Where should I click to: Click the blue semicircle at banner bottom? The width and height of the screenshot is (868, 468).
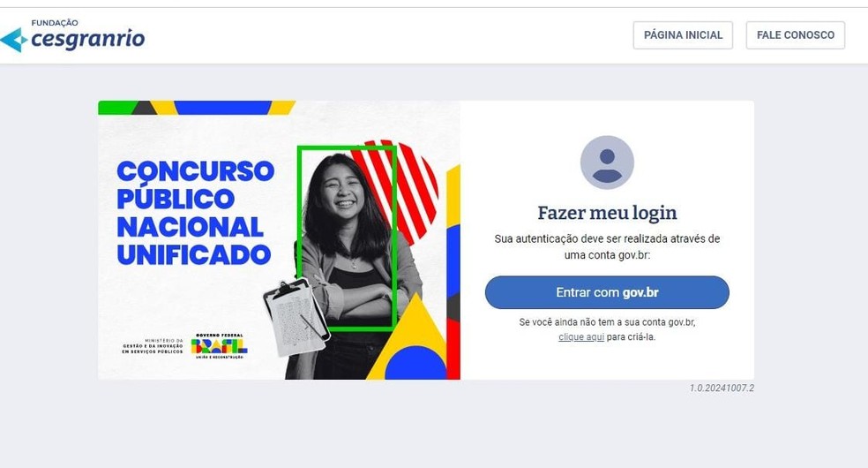(415, 363)
